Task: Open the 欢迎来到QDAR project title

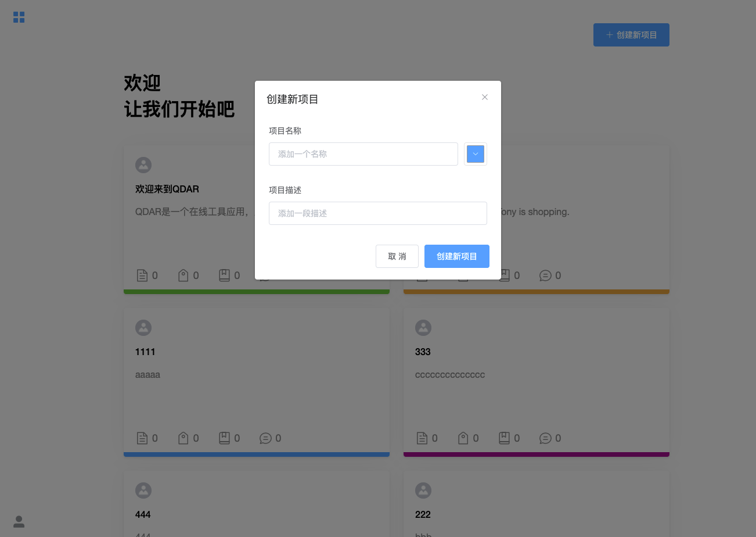Action: coord(167,189)
